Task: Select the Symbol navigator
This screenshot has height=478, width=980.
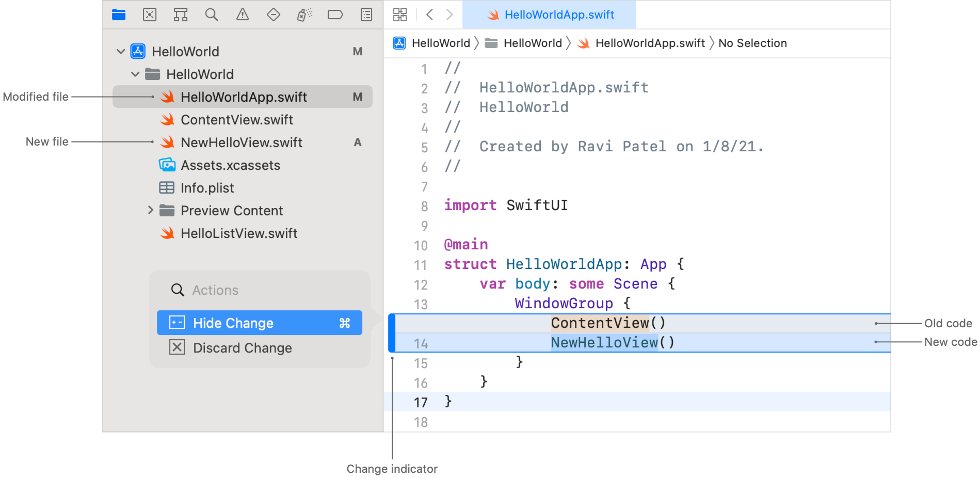Action: click(181, 14)
